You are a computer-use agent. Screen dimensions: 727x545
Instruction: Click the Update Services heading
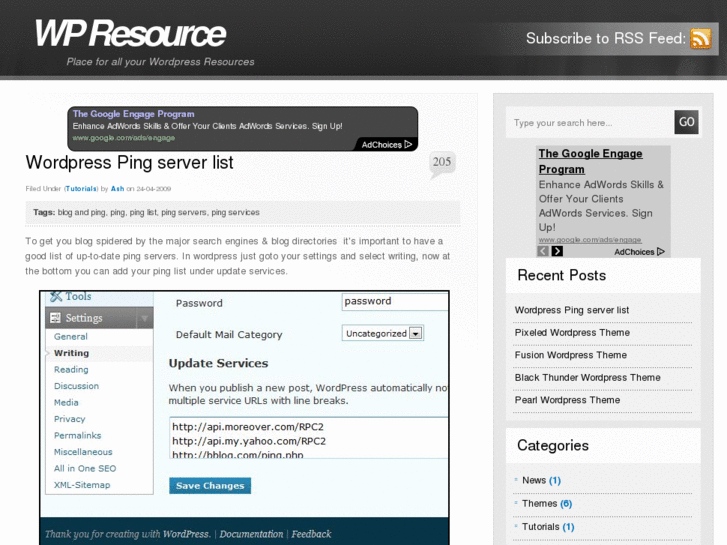point(218,363)
